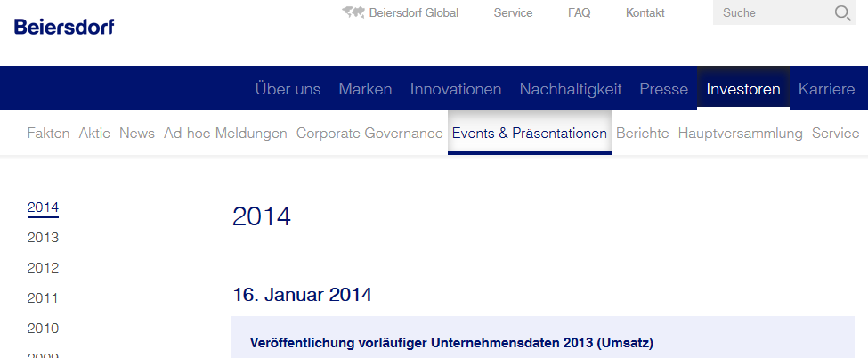Viewport: 868px width, 358px height.
Task: Select year 2013 in sidebar
Action: [43, 238]
